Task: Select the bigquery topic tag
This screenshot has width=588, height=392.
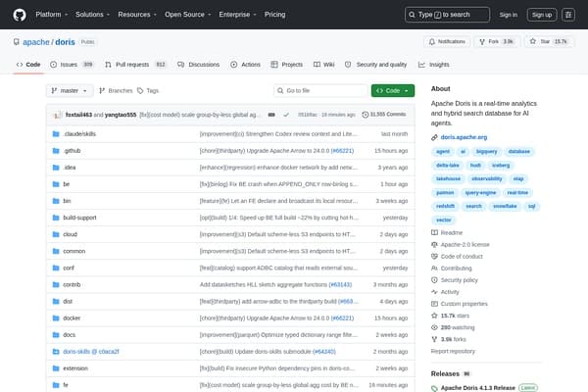Action: [x=486, y=152]
